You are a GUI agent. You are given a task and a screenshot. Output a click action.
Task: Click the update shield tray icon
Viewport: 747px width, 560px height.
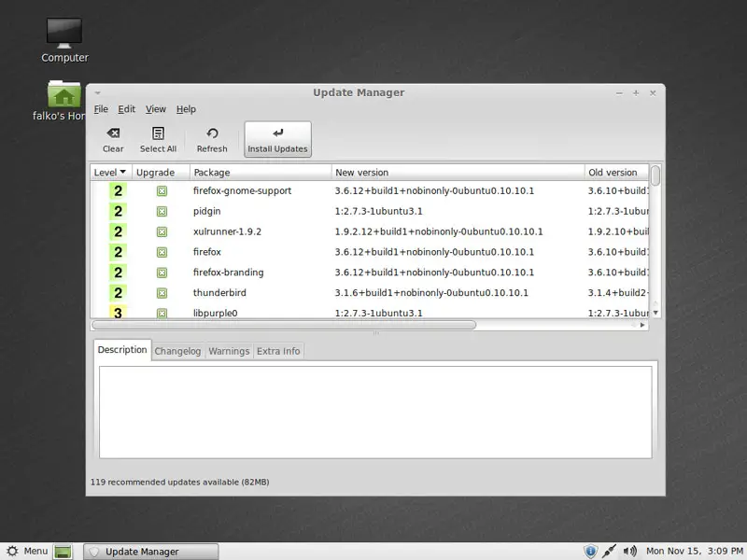[590, 552]
